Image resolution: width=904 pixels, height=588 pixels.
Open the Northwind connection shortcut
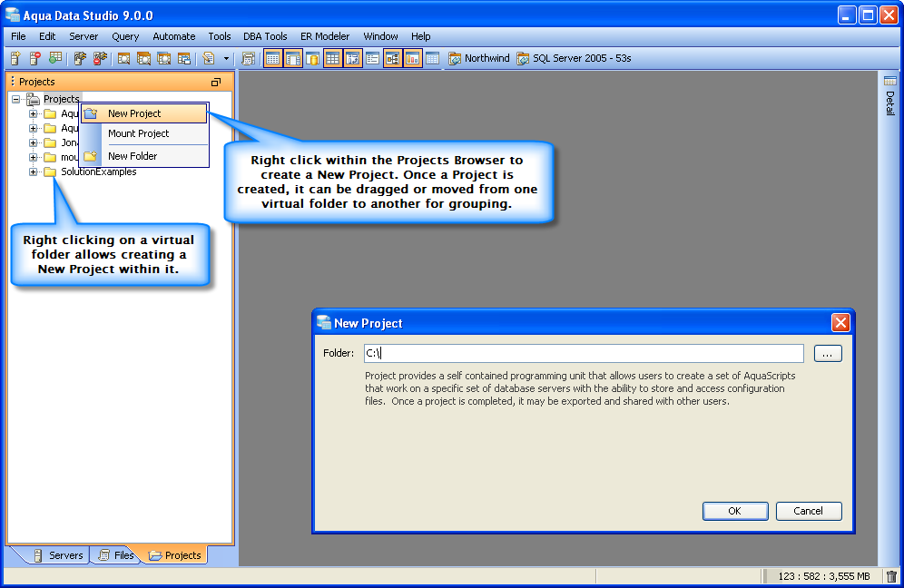479,58
